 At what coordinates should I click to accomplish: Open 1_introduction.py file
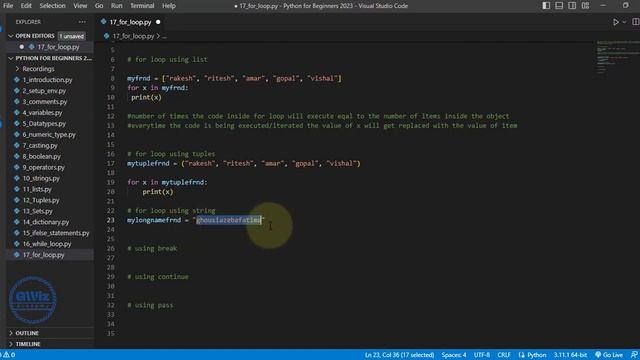click(47, 80)
